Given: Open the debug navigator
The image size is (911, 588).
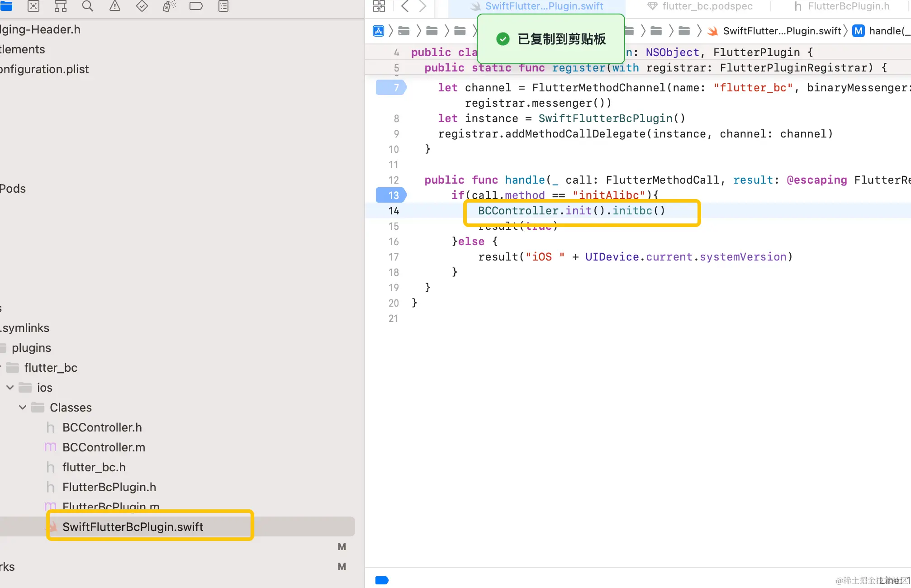Looking at the screenshot, I should (169, 6).
